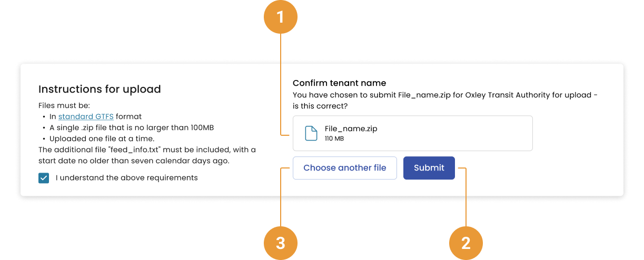Click the 'Uploaded one file at a time' bullet

pos(102,138)
